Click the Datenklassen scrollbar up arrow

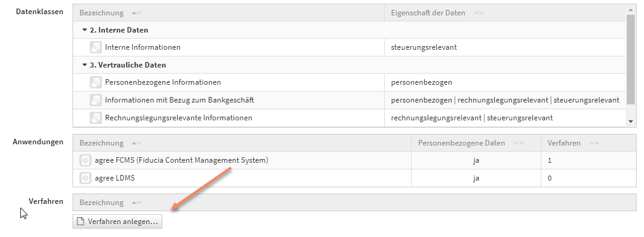pyautogui.click(x=631, y=9)
